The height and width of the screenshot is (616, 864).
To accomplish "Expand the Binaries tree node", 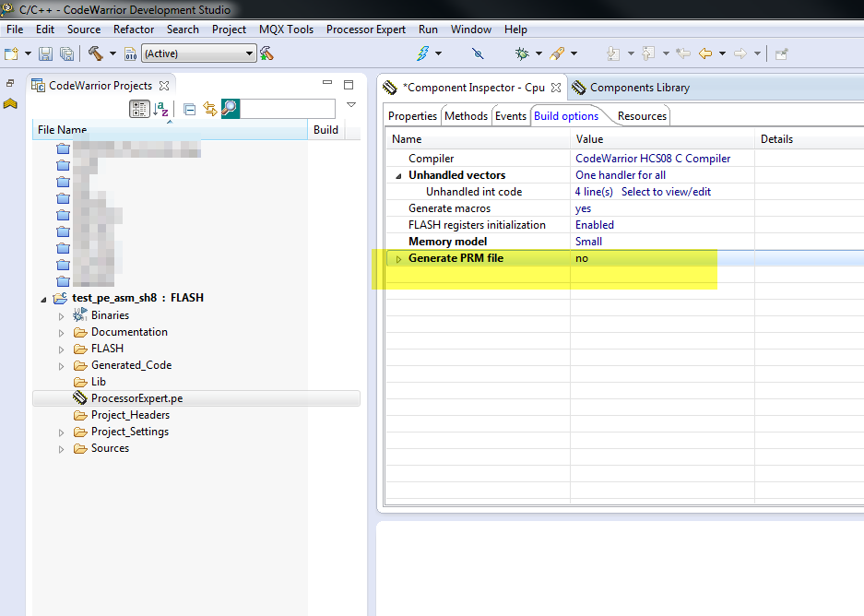I will click(x=61, y=316).
